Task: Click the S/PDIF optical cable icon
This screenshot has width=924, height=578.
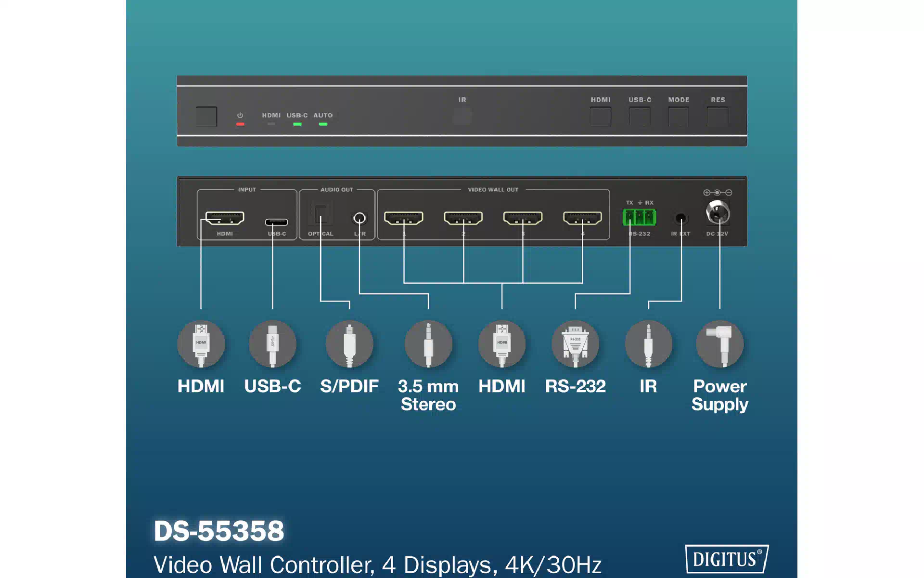Action: (x=349, y=344)
